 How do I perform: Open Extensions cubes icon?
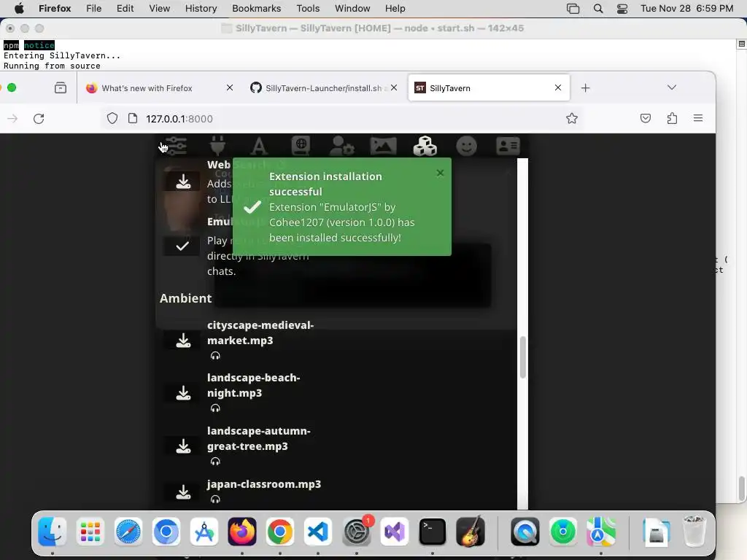coord(425,146)
